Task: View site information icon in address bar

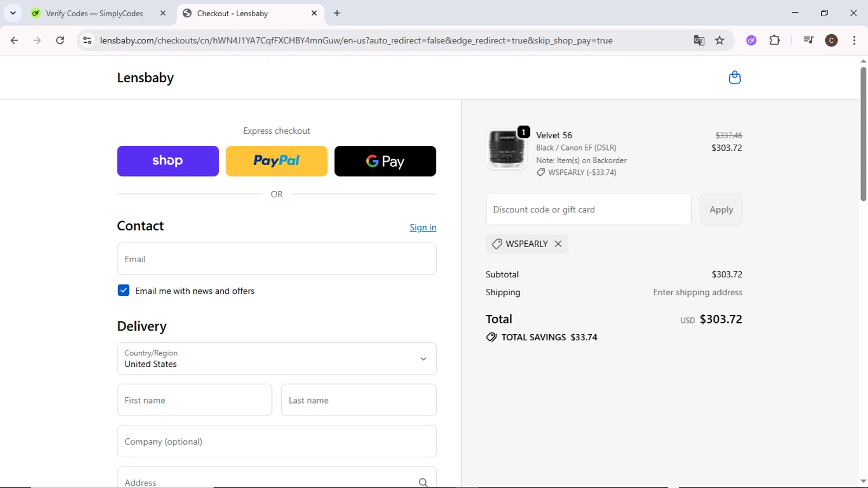Action: [87, 41]
